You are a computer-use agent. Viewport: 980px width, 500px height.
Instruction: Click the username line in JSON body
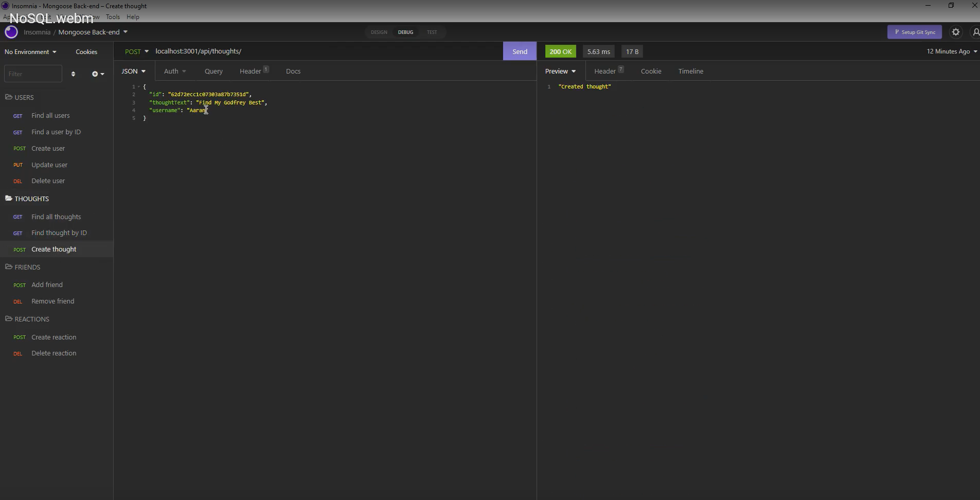click(x=178, y=110)
